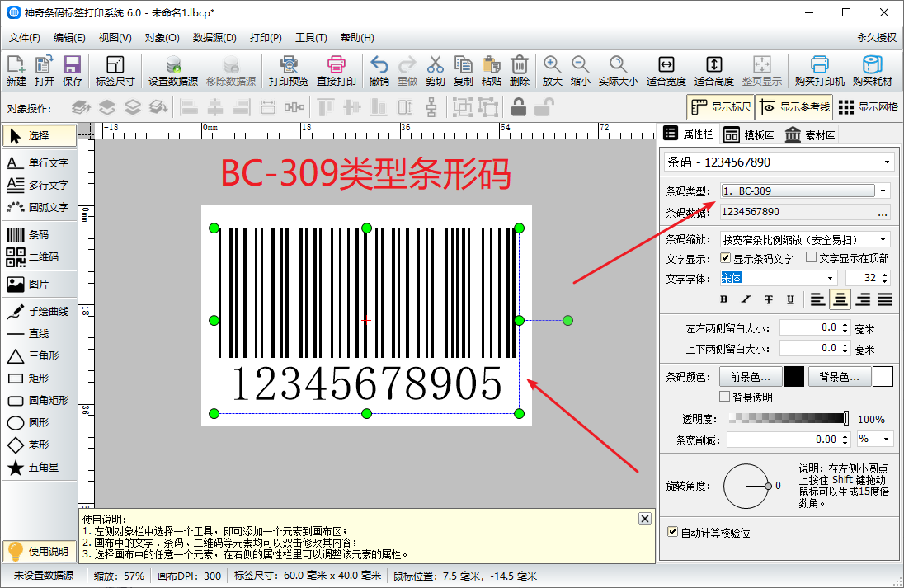Open the 数据源(D) menu
Screen dimensions: 904x588
(214, 37)
